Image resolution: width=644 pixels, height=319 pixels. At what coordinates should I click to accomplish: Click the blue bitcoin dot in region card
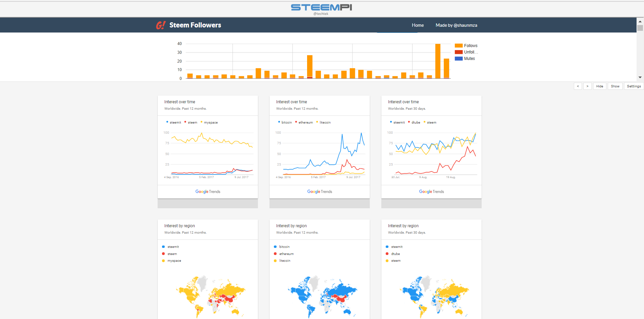coord(275,247)
